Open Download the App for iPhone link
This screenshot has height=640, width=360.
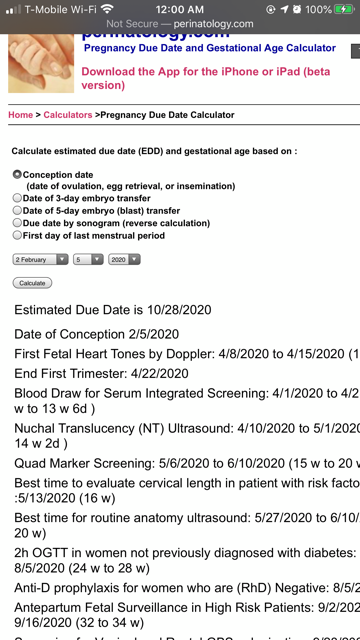tap(206, 78)
